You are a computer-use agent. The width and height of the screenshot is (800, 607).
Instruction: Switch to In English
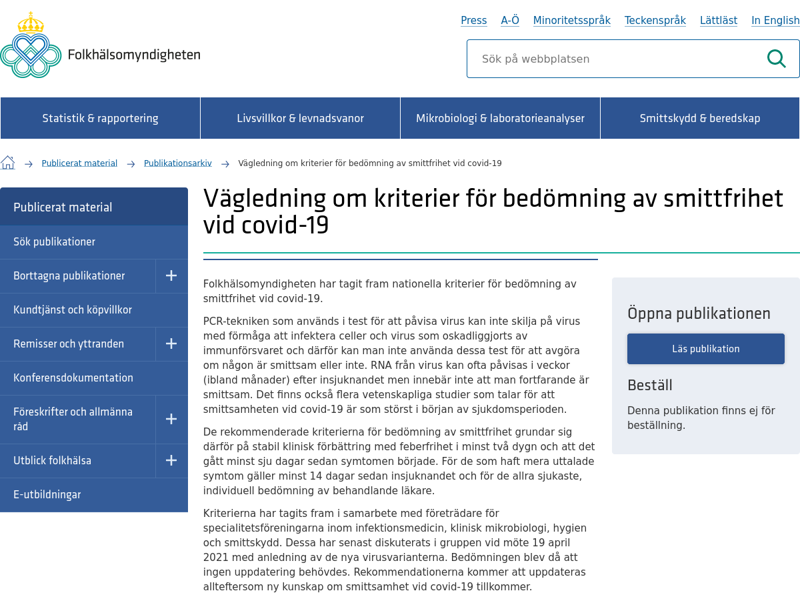click(775, 20)
